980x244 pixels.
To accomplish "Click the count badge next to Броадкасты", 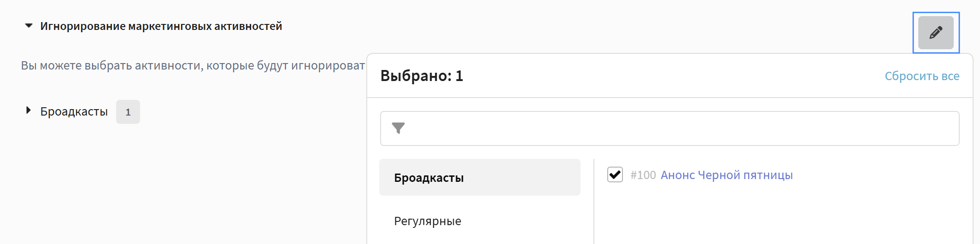I will [128, 112].
